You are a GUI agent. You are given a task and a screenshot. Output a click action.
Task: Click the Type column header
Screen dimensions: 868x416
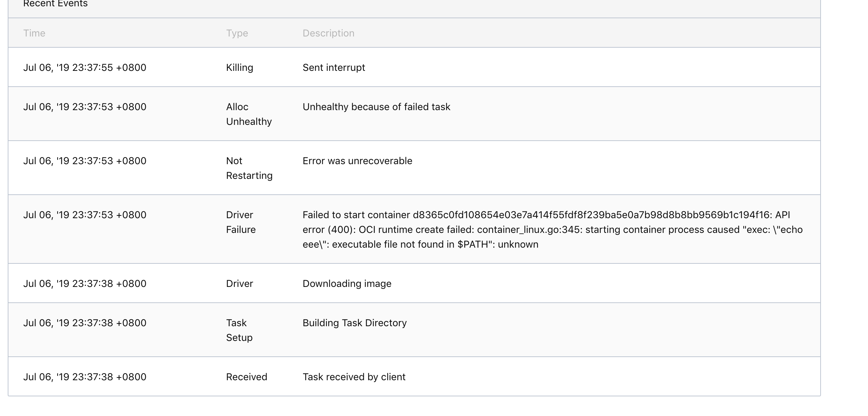237,33
